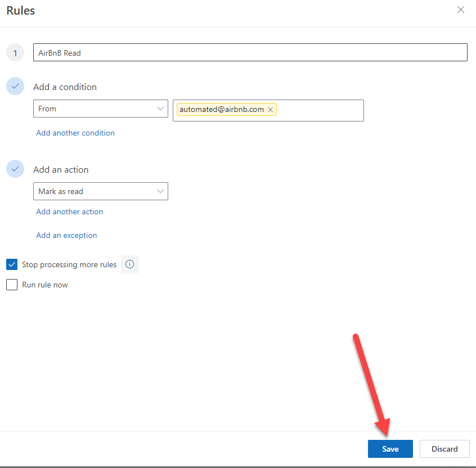
Task: Click the Add an action heading
Action: 61,169
